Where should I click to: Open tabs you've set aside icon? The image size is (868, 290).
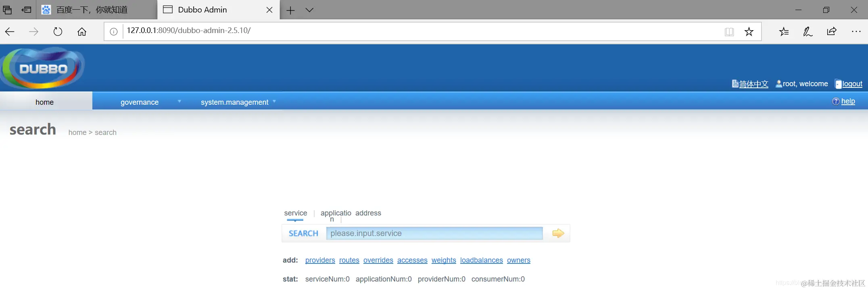tap(7, 10)
